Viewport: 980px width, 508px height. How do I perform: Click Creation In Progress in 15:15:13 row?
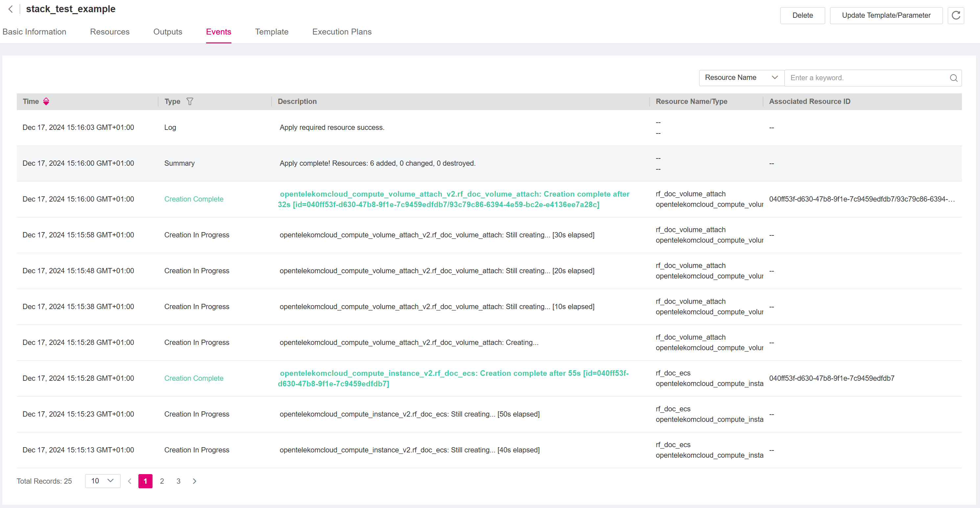pos(197,450)
